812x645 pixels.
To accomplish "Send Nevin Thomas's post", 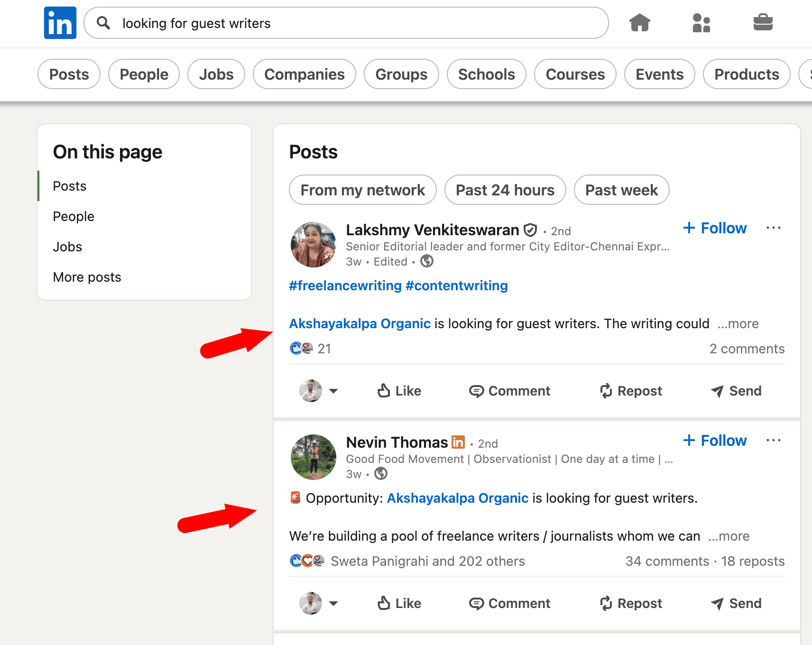I will point(736,603).
